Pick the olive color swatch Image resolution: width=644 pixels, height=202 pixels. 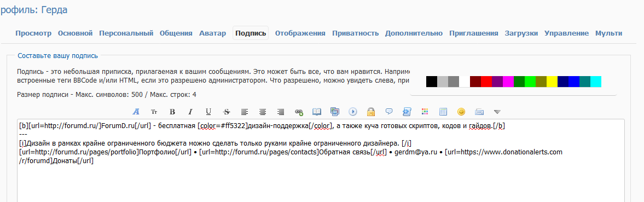[x=541, y=81]
